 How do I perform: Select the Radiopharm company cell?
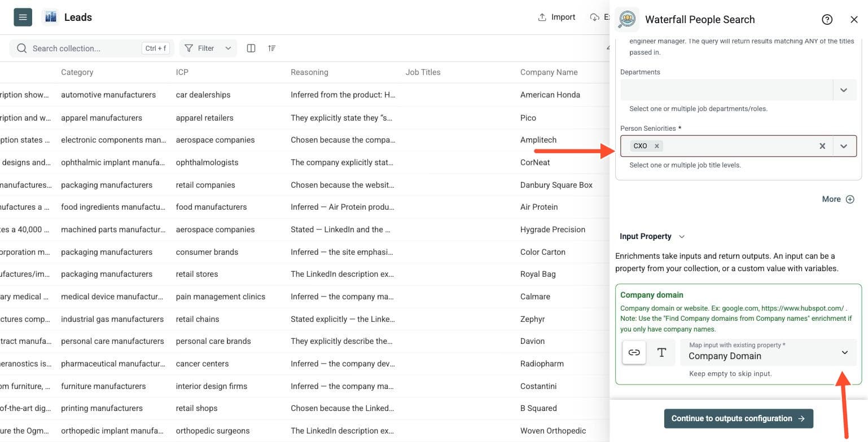[x=542, y=364]
